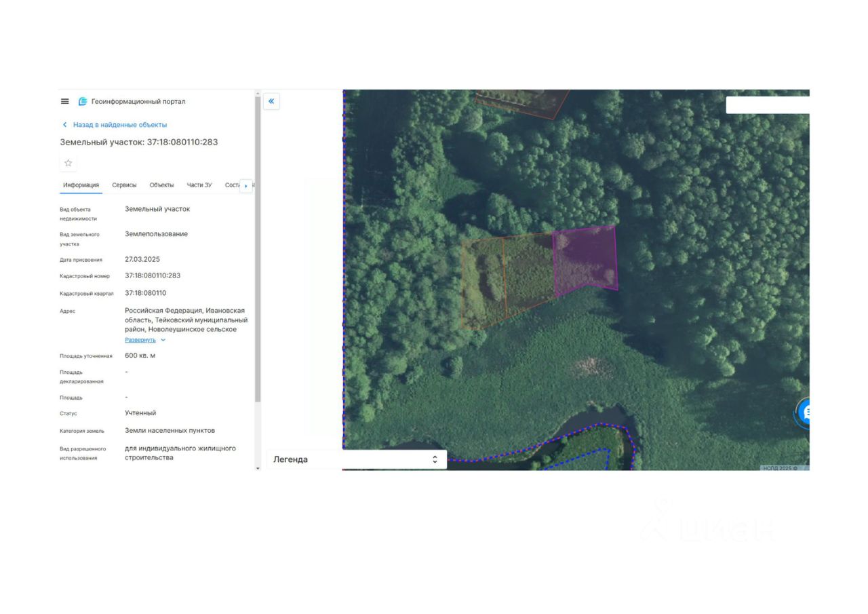Image resolution: width=868 pixels, height=614 pixels.
Task: Click the middle orange-outlined parcel on the map
Action: [x=530, y=273]
